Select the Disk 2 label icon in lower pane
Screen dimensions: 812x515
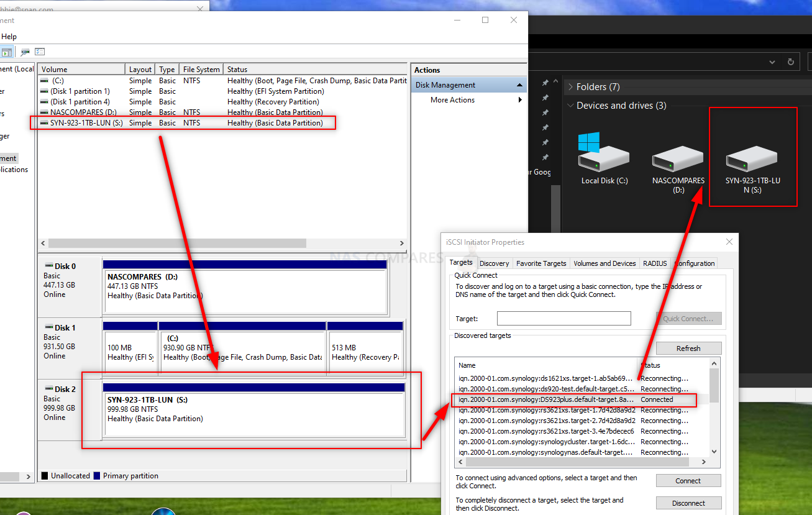[48, 389]
